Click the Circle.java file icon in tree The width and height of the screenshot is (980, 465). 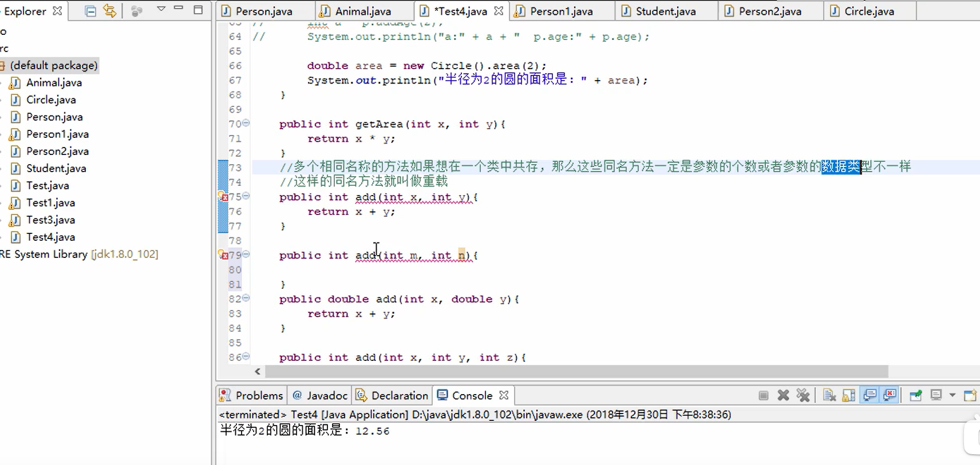click(x=15, y=100)
